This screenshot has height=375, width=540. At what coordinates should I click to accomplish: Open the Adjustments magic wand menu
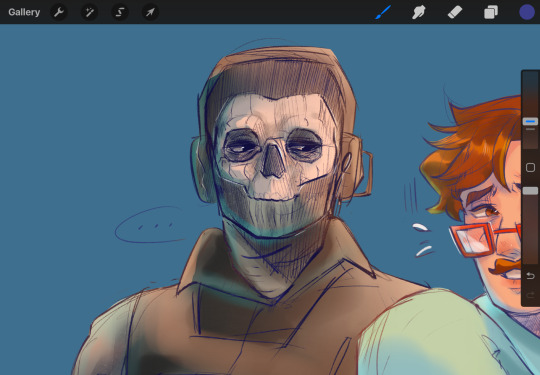point(89,12)
